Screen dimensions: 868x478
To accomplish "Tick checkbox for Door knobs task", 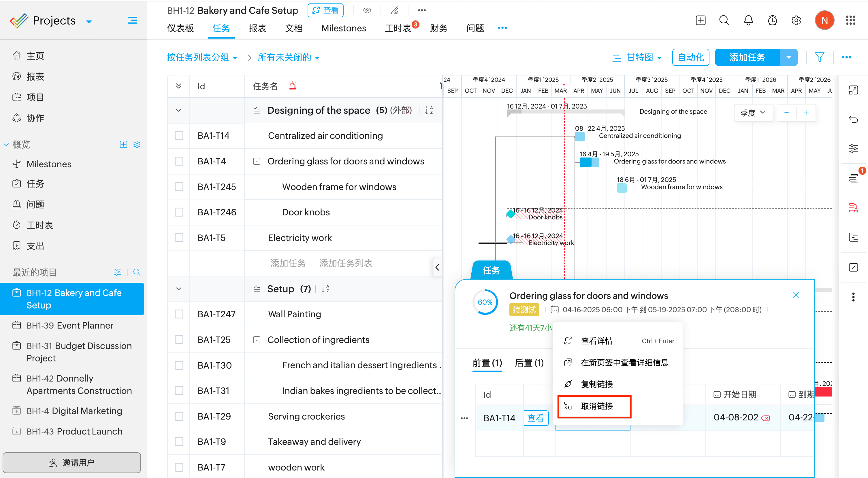I will pos(179,212).
